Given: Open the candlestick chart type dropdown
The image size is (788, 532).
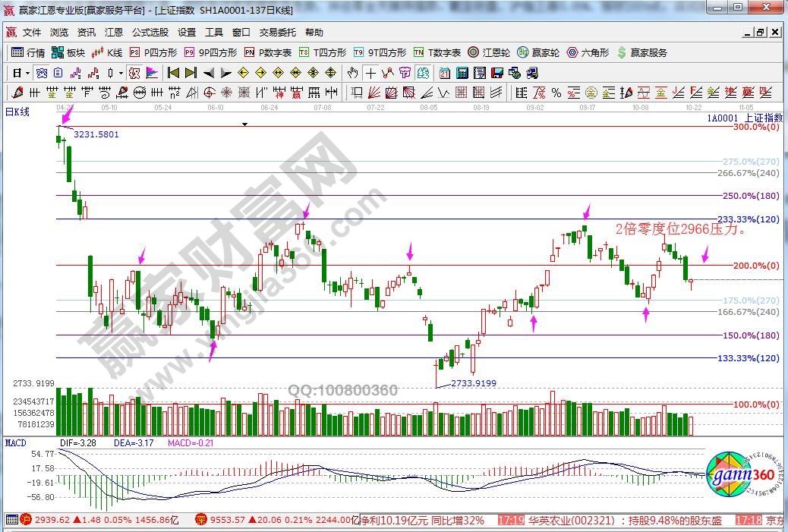Looking at the screenshot, I should (122, 74).
